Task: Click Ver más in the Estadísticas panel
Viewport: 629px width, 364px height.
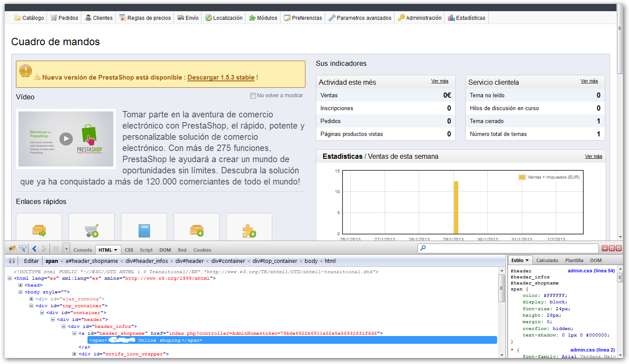Action: pyautogui.click(x=594, y=156)
